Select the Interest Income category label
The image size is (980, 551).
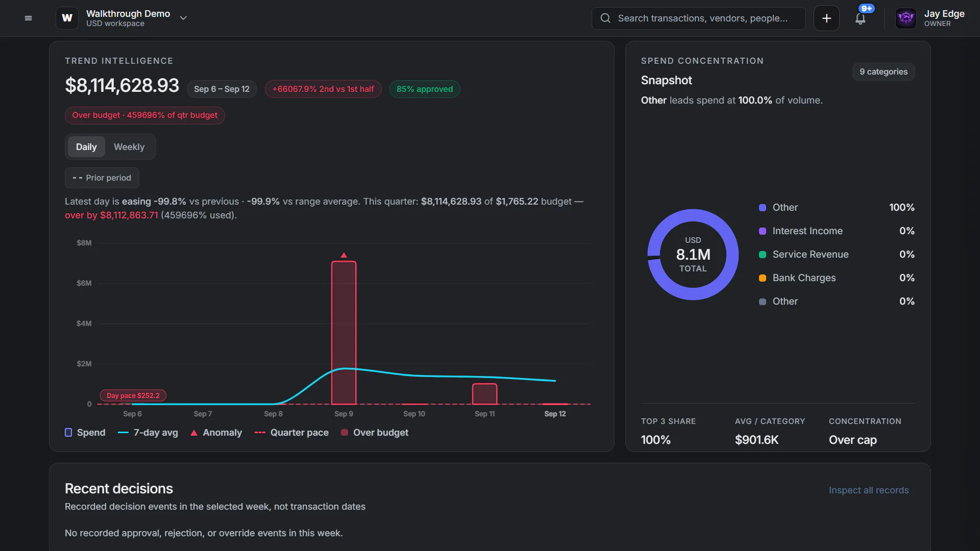click(x=807, y=231)
